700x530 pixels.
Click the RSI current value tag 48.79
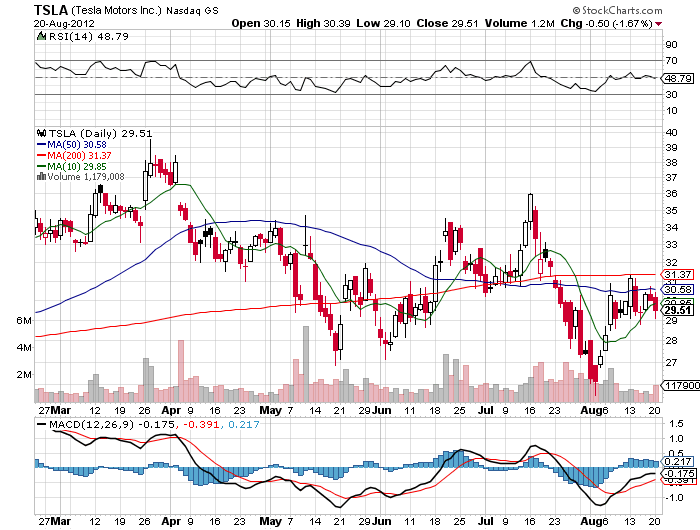pos(678,78)
